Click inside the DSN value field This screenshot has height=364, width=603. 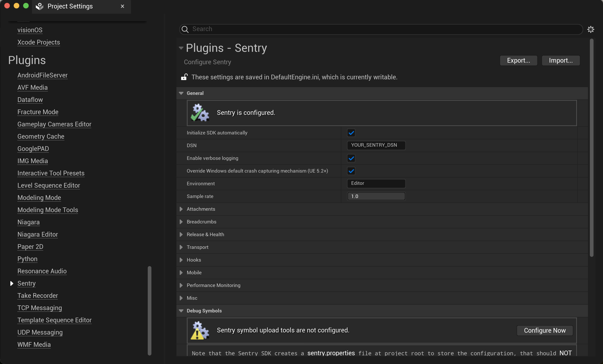coord(376,145)
